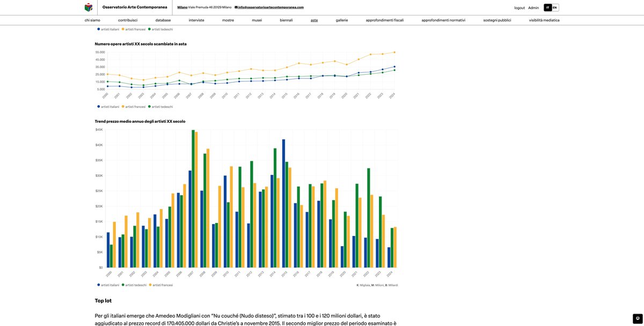The width and height of the screenshot is (644, 326).
Task: Select the IT language option
Action: [x=547, y=8]
